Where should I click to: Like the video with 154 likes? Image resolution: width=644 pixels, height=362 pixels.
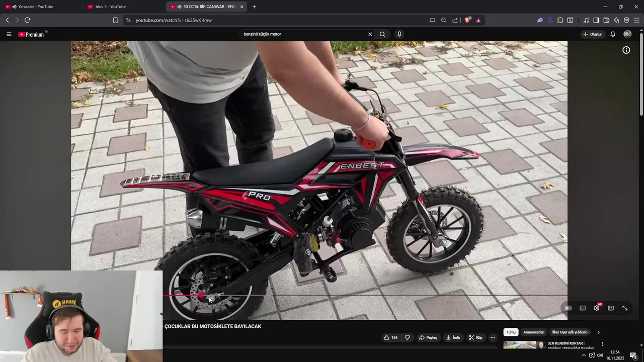click(391, 337)
